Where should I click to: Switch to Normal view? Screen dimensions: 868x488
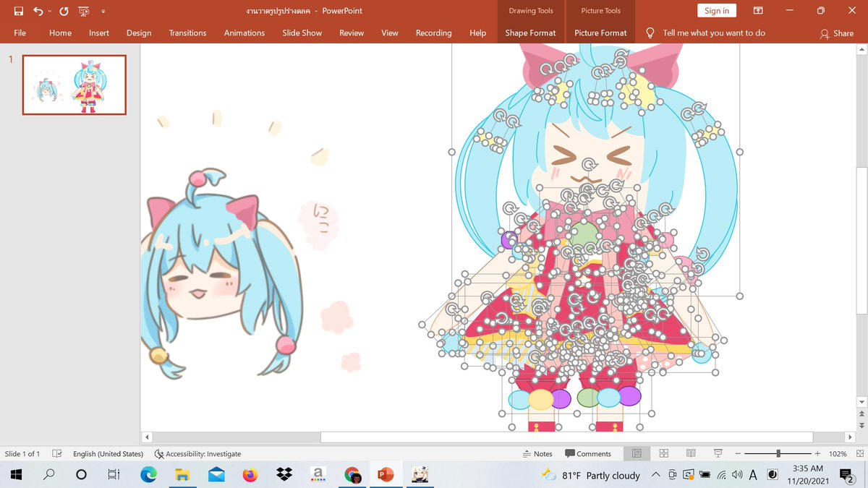637,453
